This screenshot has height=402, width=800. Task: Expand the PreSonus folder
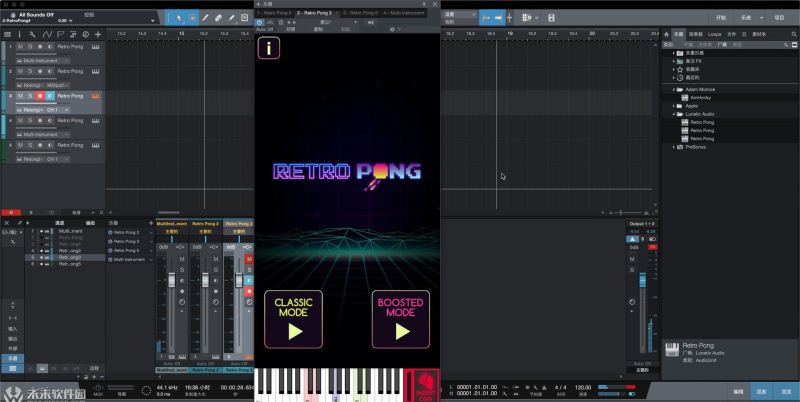[x=674, y=147]
